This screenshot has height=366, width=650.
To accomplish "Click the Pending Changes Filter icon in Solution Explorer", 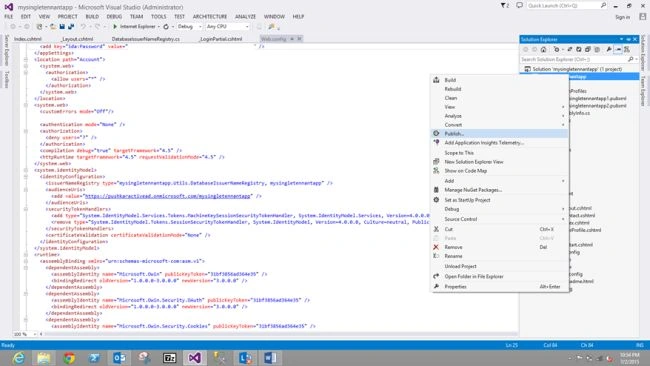I will coord(557,49).
